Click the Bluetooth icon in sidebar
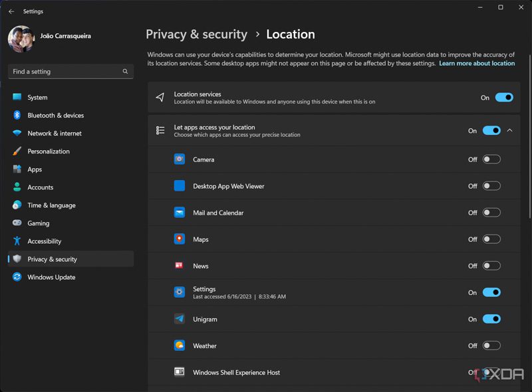 click(17, 116)
